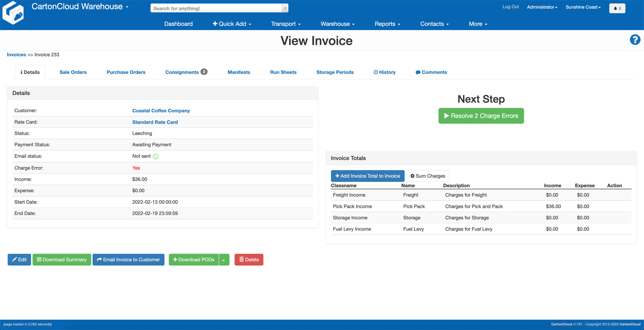The width and height of the screenshot is (644, 330).
Task: Click the trash icon on Delete button
Action: (242, 259)
